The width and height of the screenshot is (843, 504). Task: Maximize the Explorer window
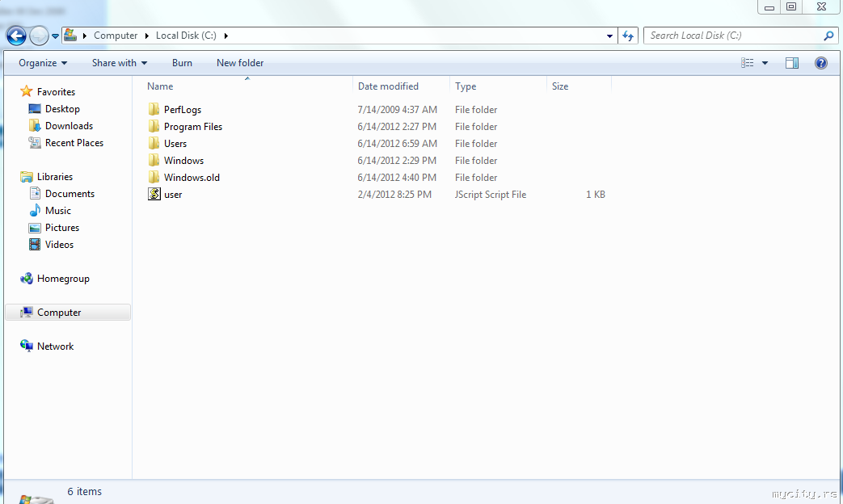(791, 7)
